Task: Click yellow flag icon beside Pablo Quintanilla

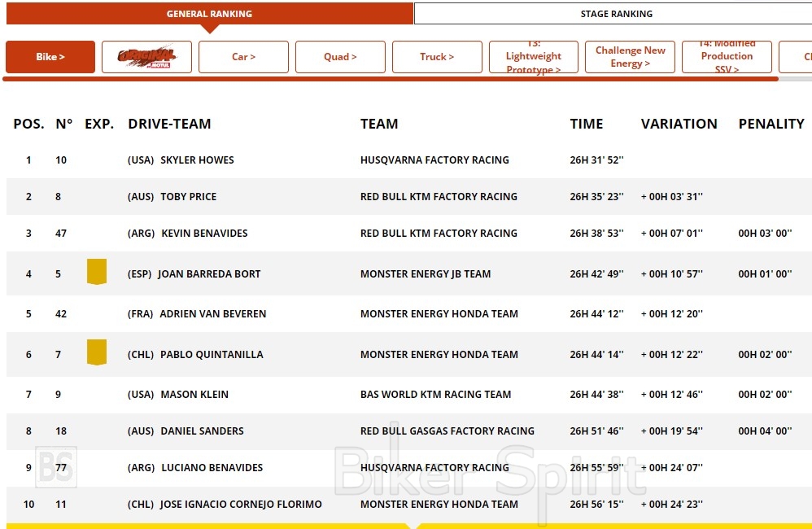Action: (x=97, y=352)
